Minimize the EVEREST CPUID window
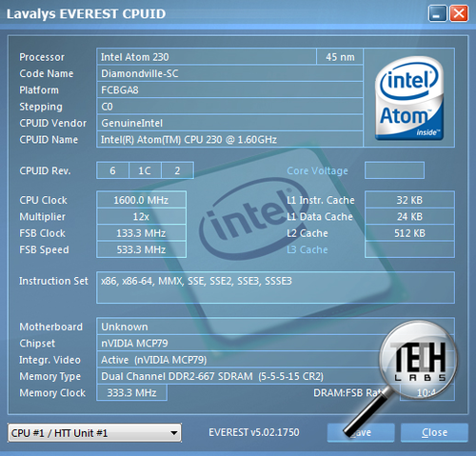The width and height of the screenshot is (476, 456). [x=437, y=14]
